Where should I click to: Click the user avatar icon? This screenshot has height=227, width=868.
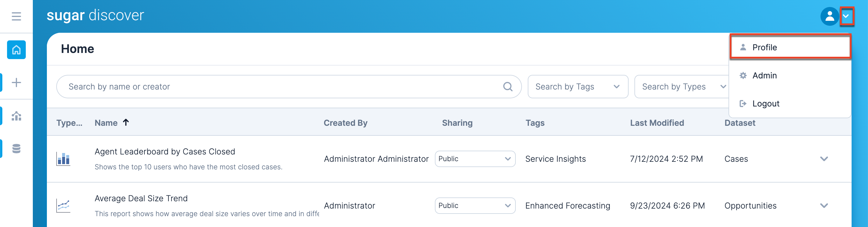click(x=829, y=16)
